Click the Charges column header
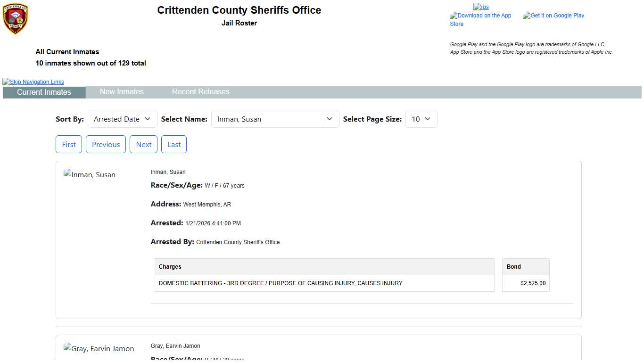644x362 pixels. (170, 267)
